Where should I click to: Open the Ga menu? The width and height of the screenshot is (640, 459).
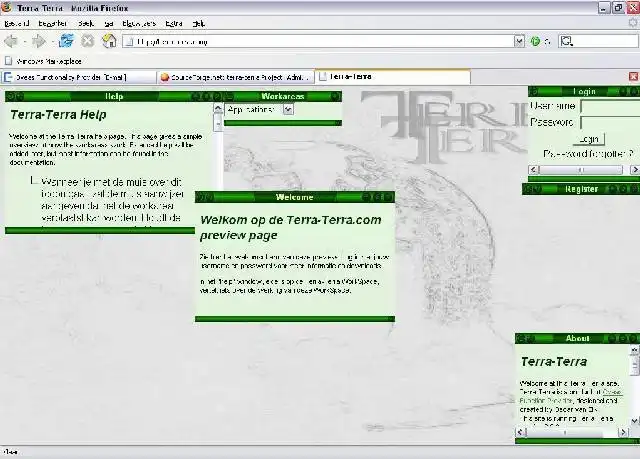click(x=109, y=24)
